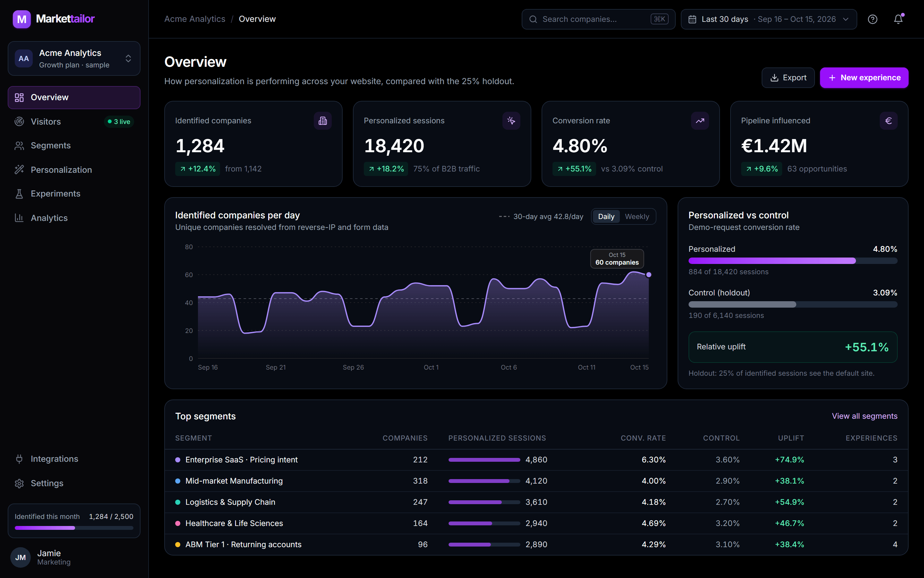
Task: Click the AA workspace avatar
Action: point(24,58)
